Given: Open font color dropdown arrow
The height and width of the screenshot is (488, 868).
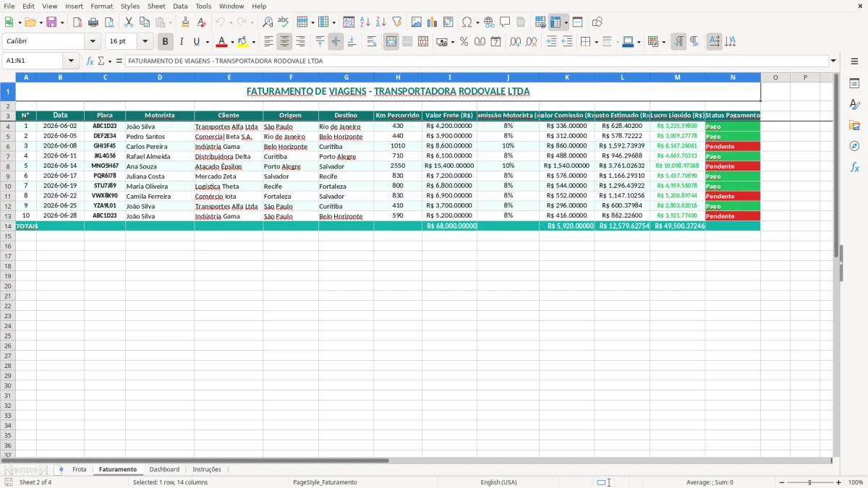Looking at the screenshot, I should [x=232, y=42].
